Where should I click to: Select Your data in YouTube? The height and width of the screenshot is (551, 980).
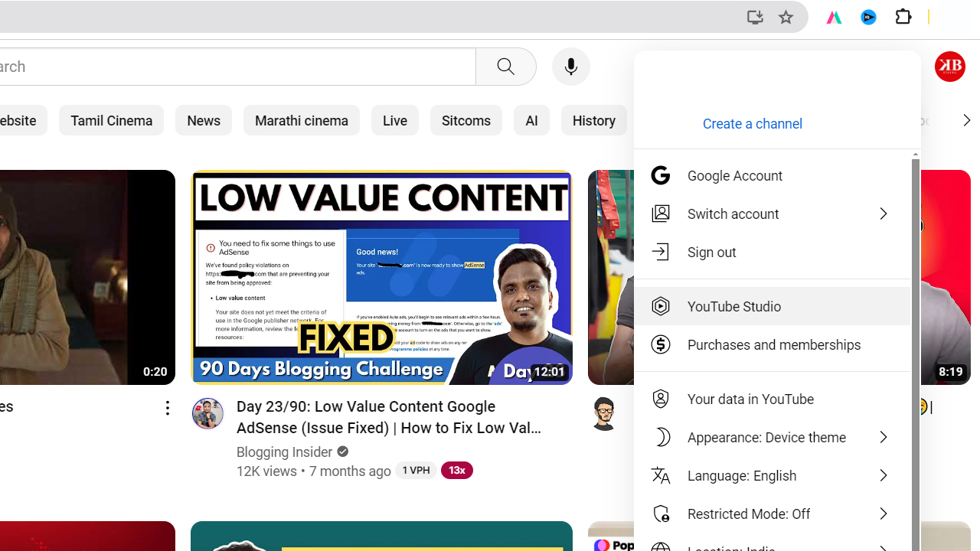point(772,399)
